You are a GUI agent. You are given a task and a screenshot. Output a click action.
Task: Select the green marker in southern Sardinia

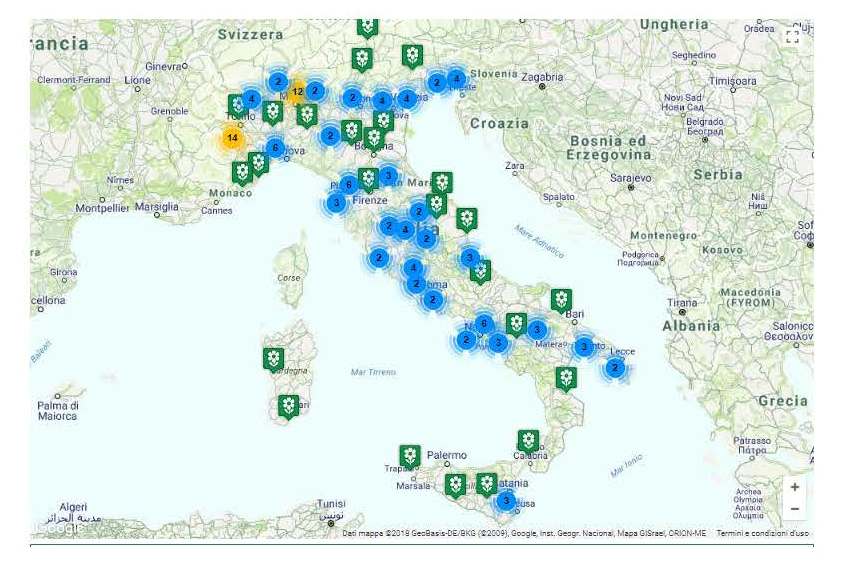point(289,405)
